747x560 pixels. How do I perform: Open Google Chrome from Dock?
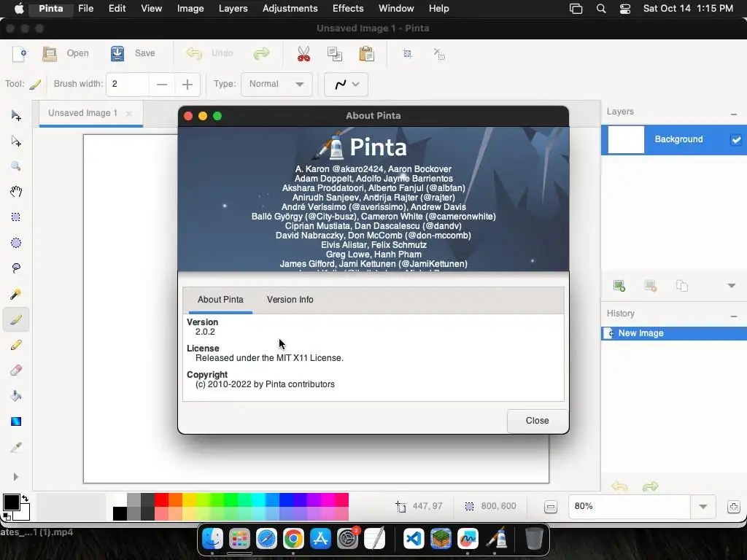coord(293,539)
